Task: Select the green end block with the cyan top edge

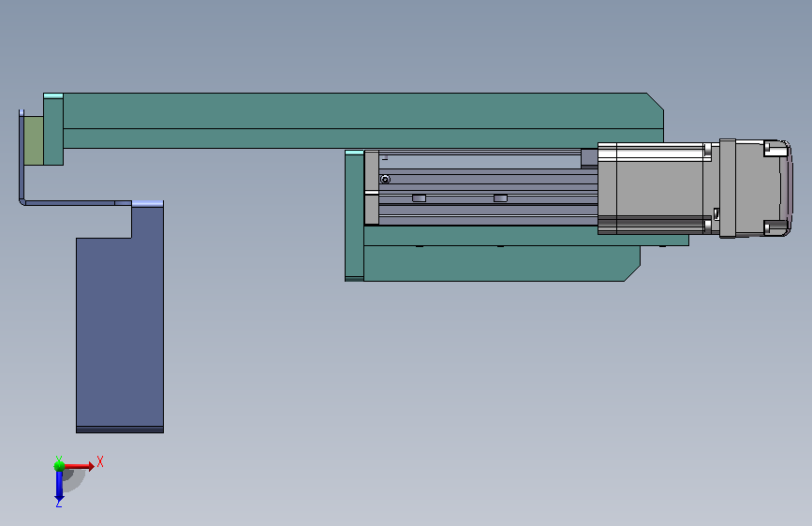Action: click(53, 129)
